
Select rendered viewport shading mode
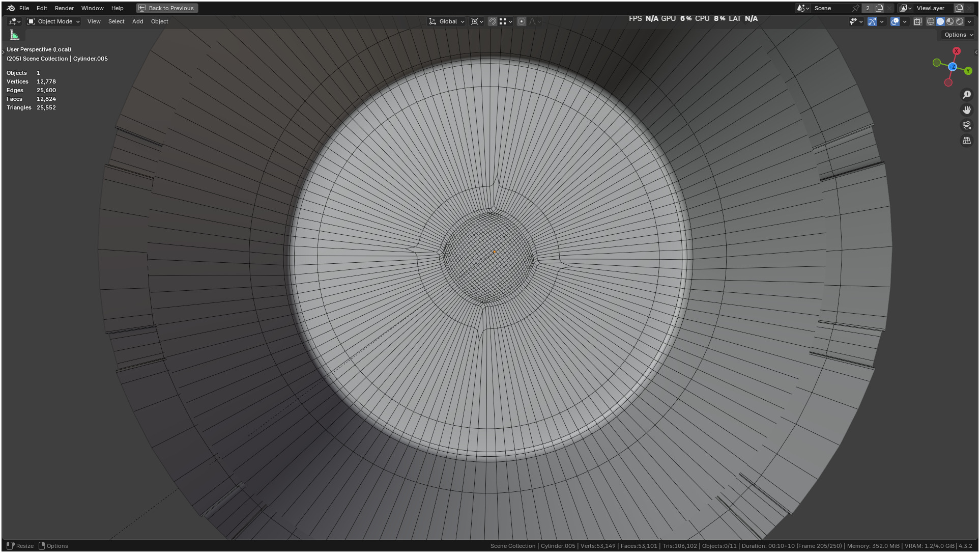[959, 21]
